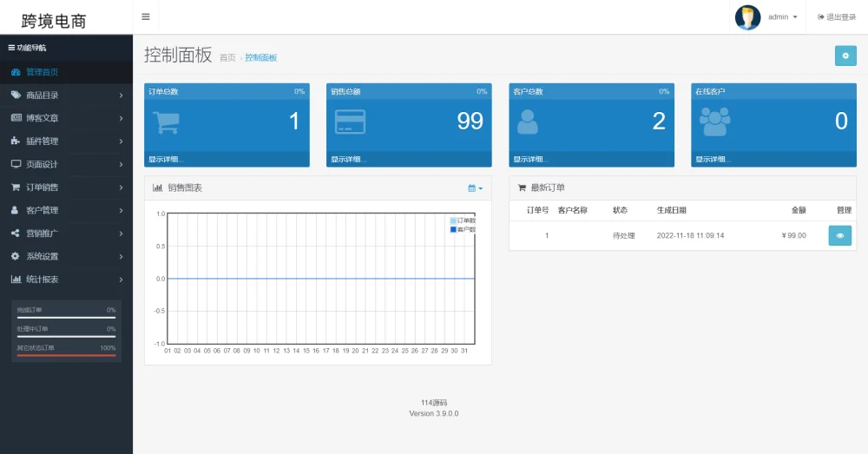Image resolution: width=868 pixels, height=454 pixels.
Task: Click the admin avatar picture
Action: (747, 17)
